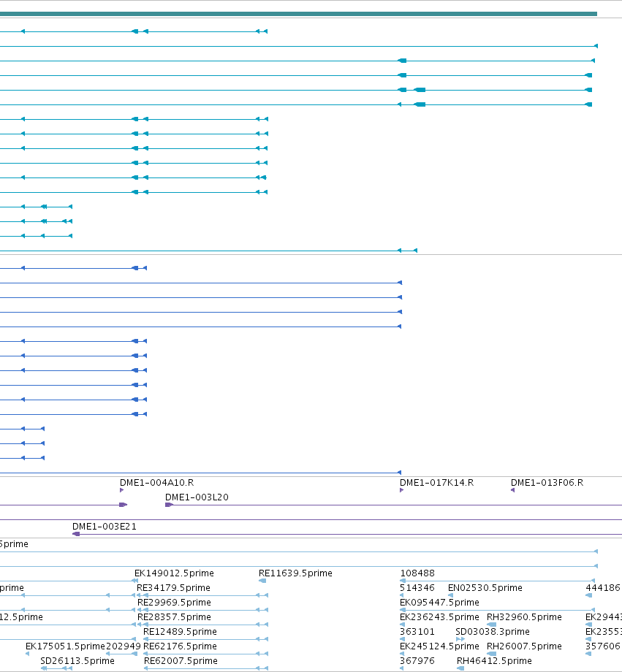The height and width of the screenshot is (672, 622).
Task: Select the 363101 feature label
Action: pyautogui.click(x=417, y=631)
